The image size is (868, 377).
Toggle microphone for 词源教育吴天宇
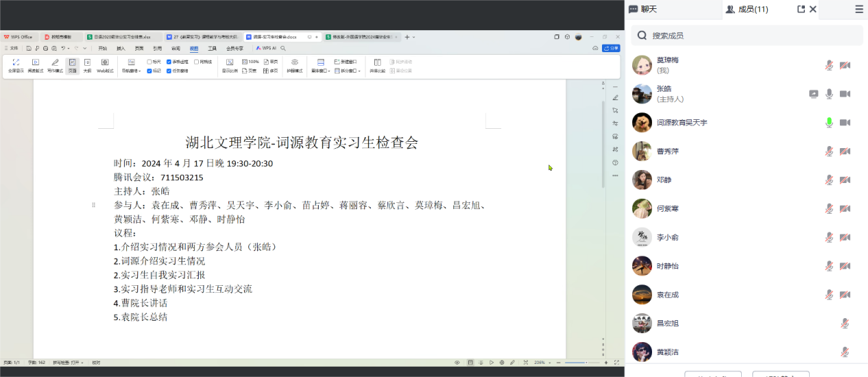(829, 123)
